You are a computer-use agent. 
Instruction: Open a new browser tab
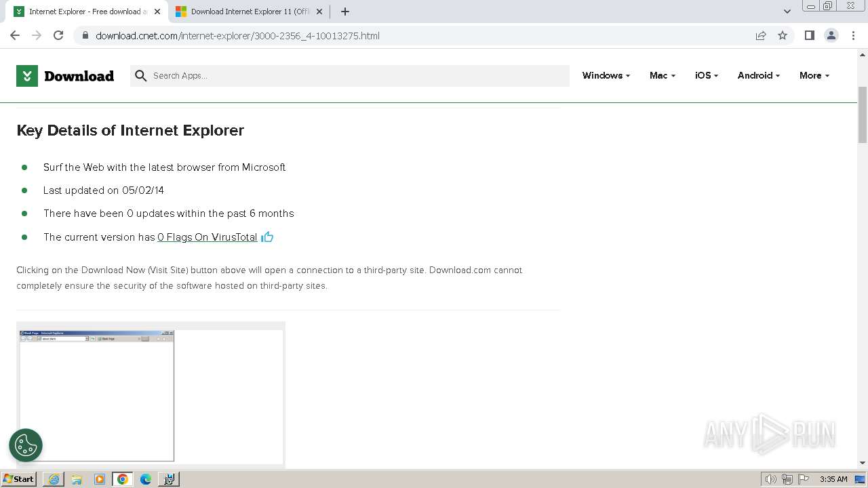click(345, 12)
